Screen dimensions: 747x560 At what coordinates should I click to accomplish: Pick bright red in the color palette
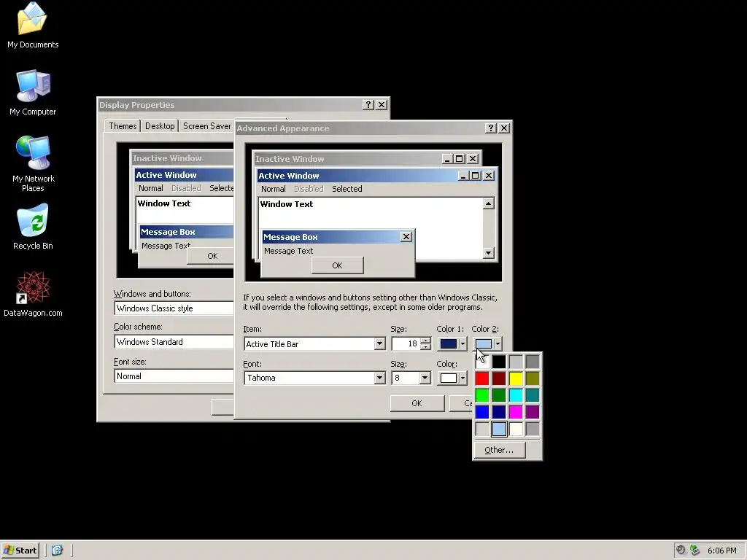482,378
